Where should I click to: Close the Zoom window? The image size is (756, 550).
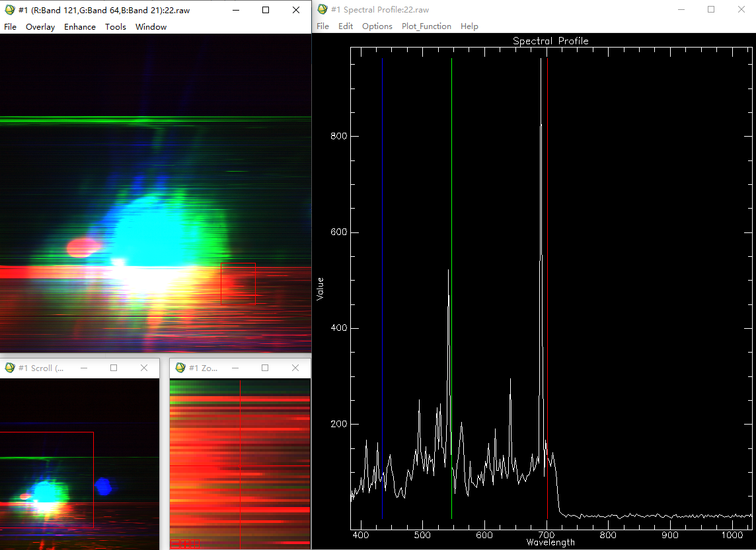point(295,368)
